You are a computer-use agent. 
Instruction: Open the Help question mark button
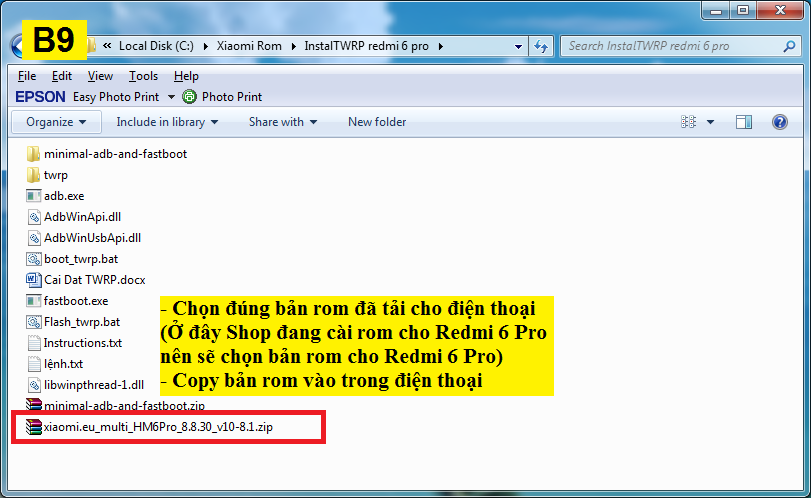(779, 122)
